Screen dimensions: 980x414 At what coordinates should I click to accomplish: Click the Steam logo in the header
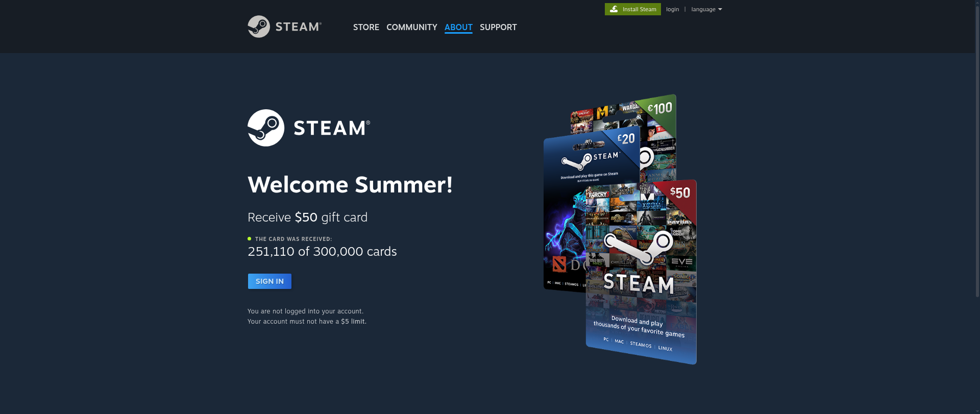pos(284,27)
